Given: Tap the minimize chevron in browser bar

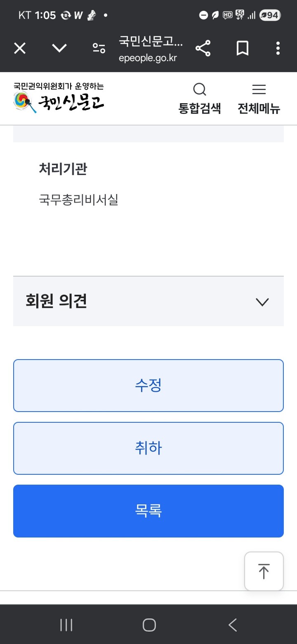Looking at the screenshot, I should [x=59, y=49].
